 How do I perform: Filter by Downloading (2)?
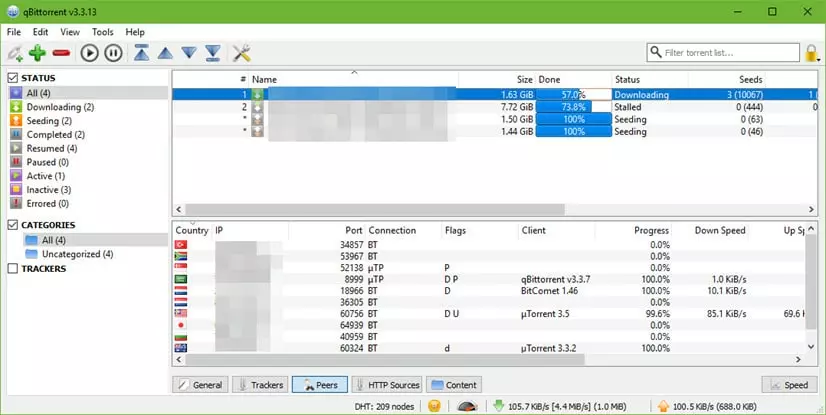(88, 107)
